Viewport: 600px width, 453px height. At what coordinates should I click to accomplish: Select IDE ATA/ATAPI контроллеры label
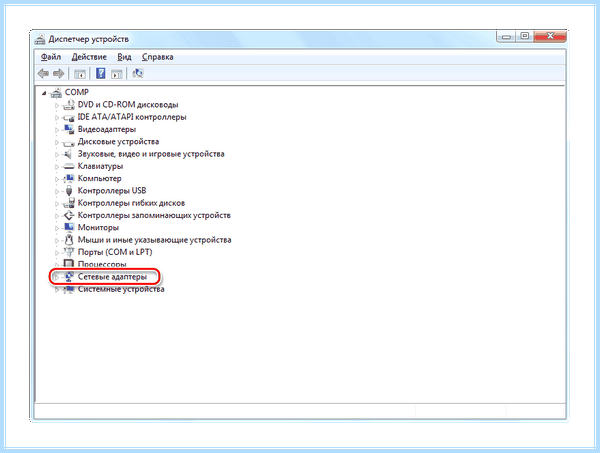click(132, 117)
